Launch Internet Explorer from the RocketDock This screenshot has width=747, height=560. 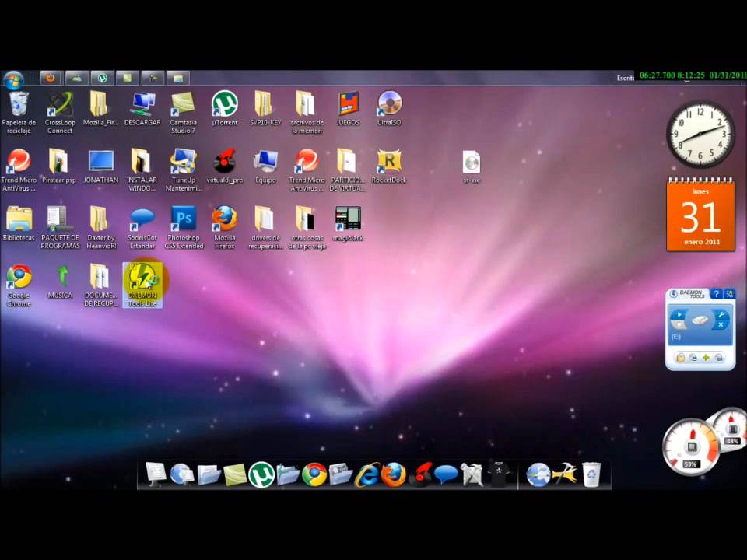[367, 474]
